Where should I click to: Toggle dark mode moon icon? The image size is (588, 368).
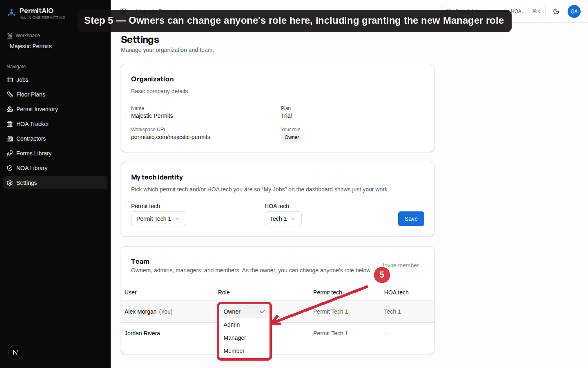pos(556,11)
